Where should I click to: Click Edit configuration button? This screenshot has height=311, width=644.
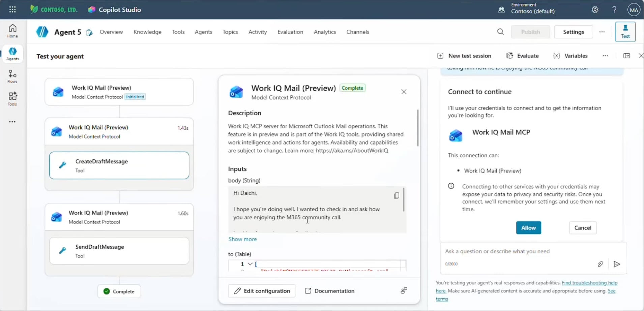pyautogui.click(x=262, y=291)
